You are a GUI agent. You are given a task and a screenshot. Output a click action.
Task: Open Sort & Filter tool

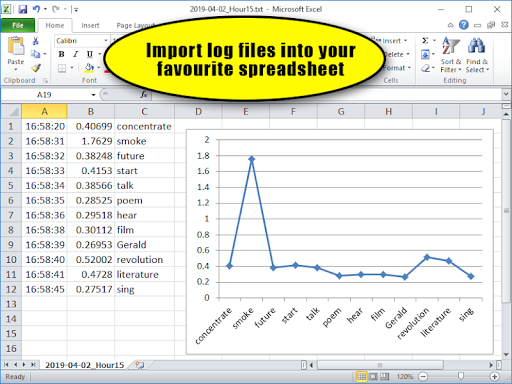(451, 55)
